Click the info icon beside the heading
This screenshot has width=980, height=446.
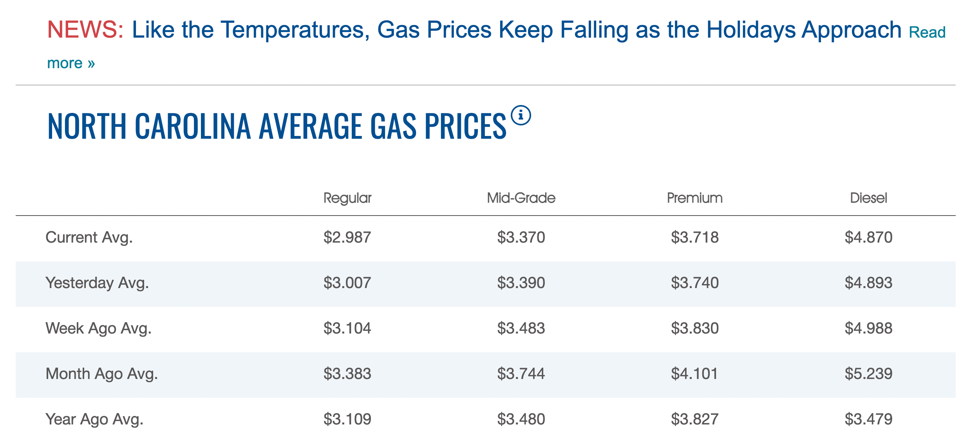pyautogui.click(x=521, y=116)
